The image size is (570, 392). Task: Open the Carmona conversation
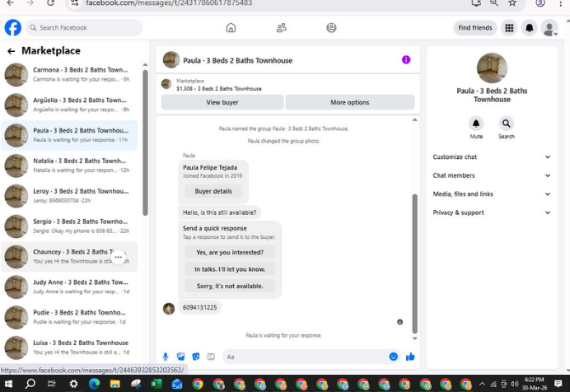click(x=69, y=74)
